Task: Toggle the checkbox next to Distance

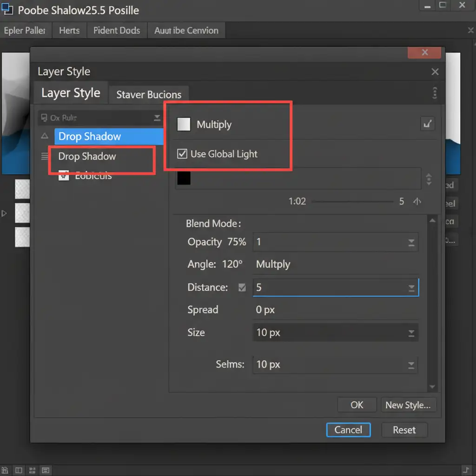Action: click(x=242, y=288)
